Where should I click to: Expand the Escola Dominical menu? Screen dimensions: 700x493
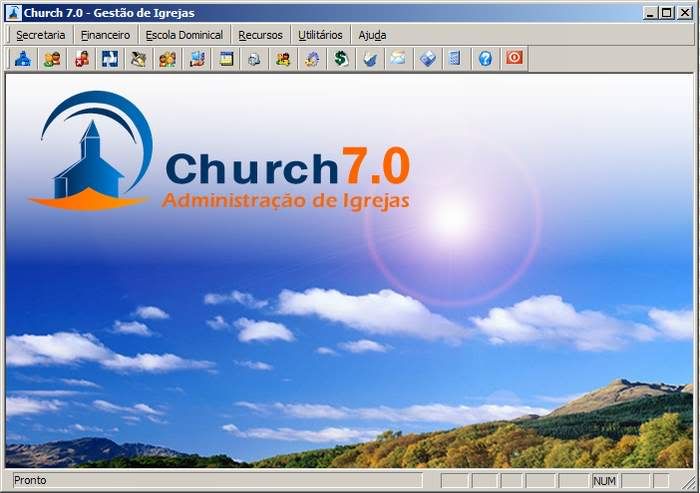click(x=184, y=35)
